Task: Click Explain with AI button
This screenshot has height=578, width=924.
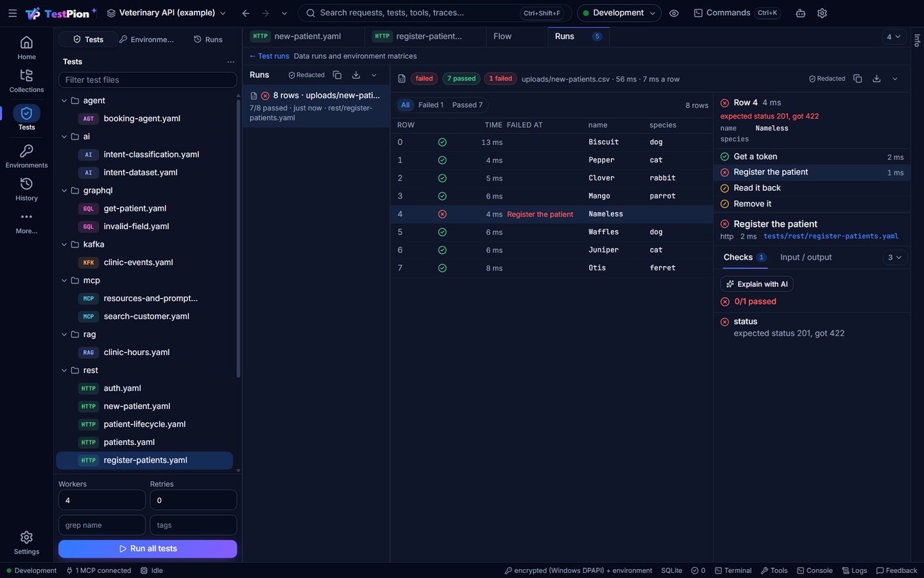Action: pos(757,284)
